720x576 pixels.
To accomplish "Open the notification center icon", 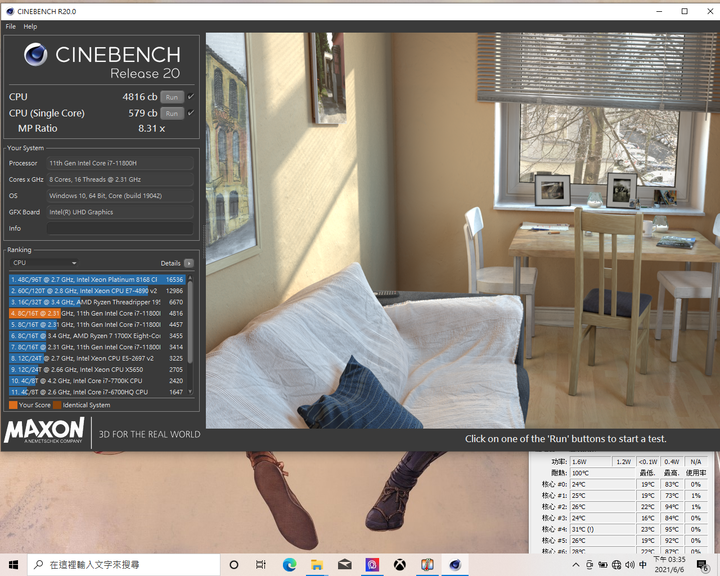I will 703,565.
